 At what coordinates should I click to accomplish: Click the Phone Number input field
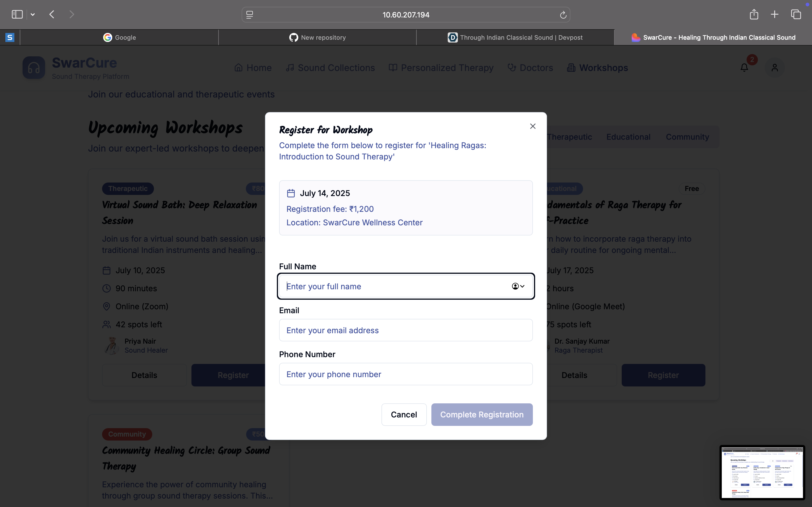406,374
